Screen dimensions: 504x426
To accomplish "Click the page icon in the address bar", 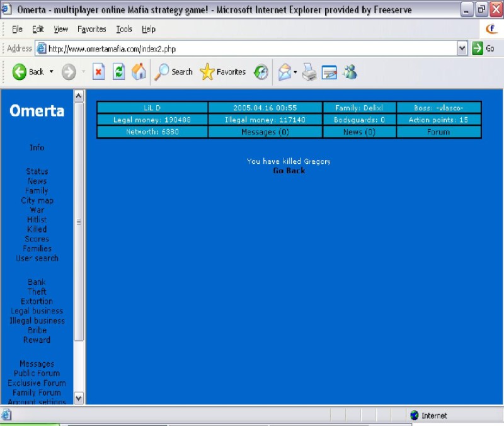I will [x=42, y=49].
